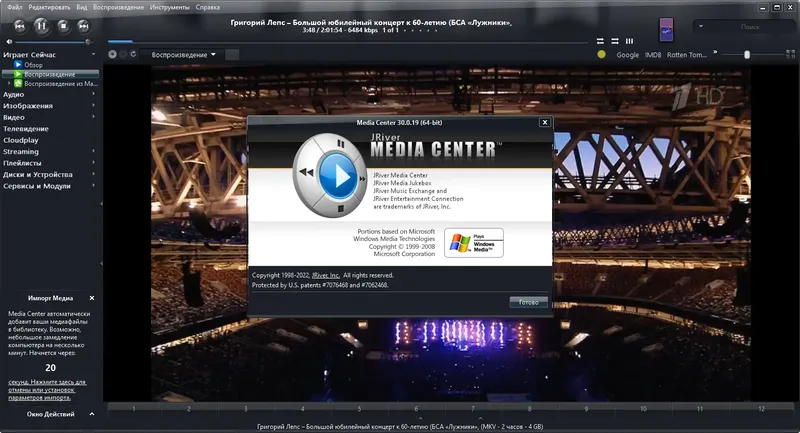Click the large blue play logo
The height and width of the screenshot is (433, 800).
337,176
